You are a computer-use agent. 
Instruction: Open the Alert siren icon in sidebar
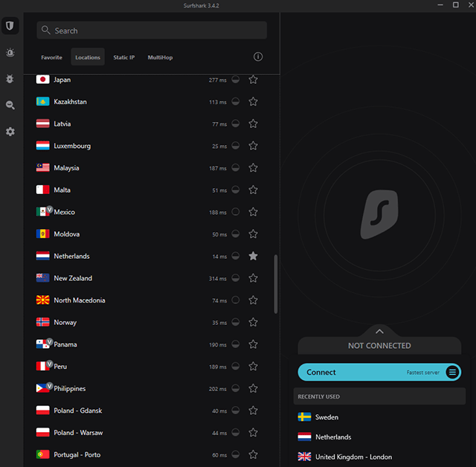point(10,53)
